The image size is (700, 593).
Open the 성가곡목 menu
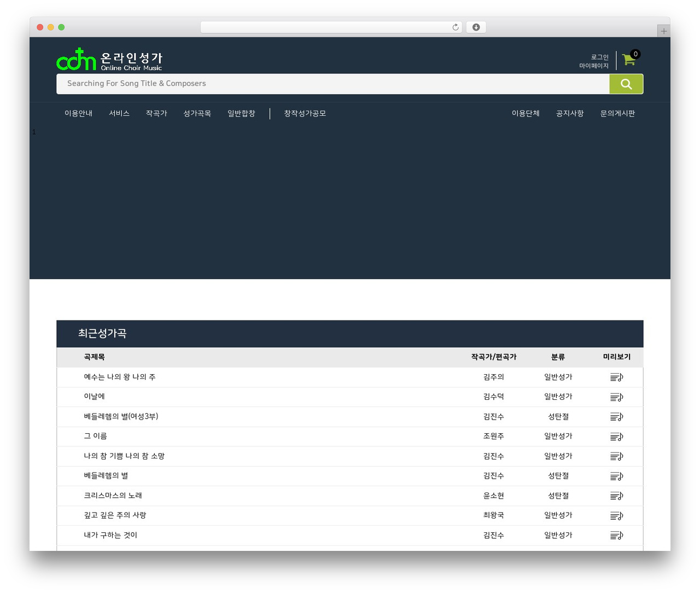pos(197,113)
